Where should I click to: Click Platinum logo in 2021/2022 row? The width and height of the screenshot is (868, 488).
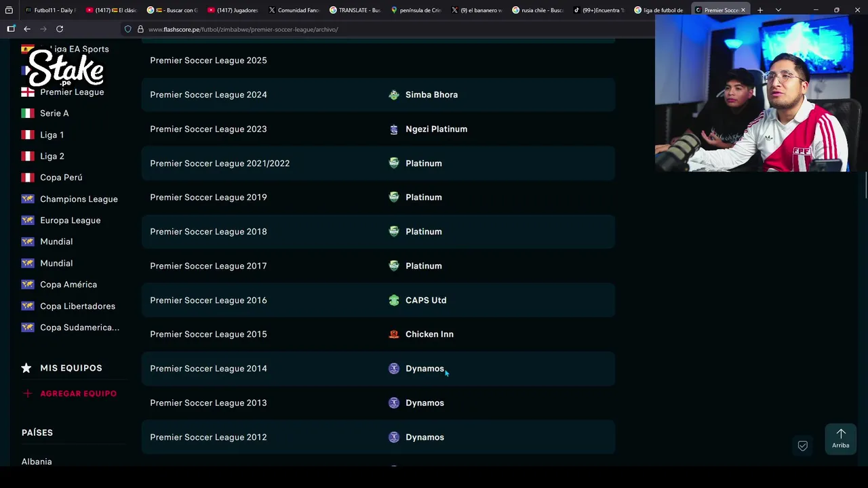[x=394, y=163]
